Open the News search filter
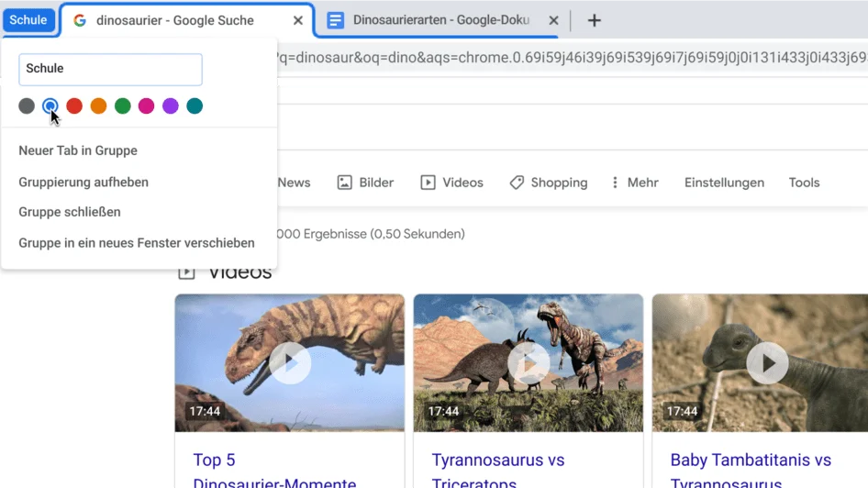 pos(294,183)
